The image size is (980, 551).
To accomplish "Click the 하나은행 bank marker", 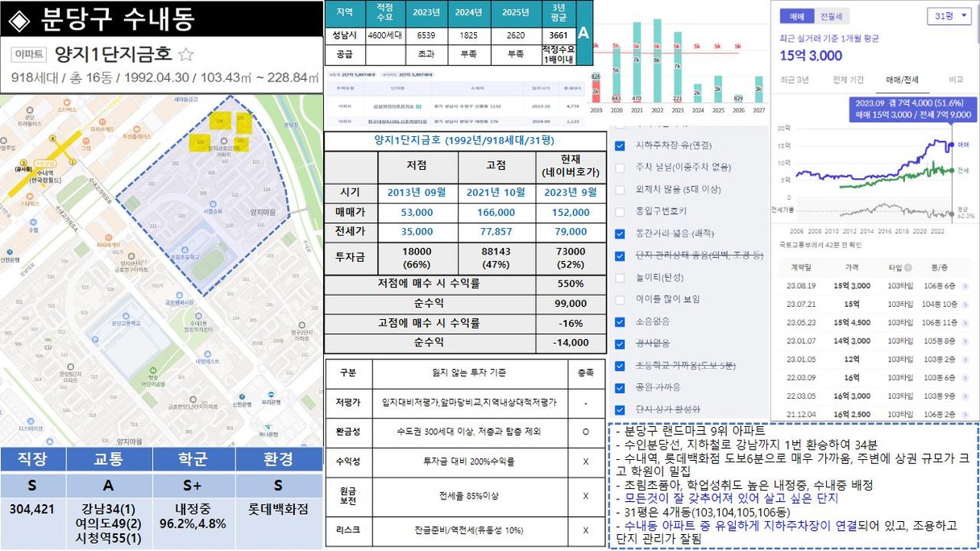I will tap(268, 427).
